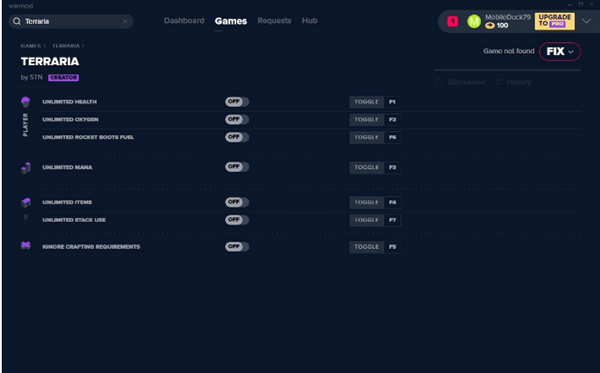600x373 pixels.
Task: Click the Discussion chat icon
Action: (439, 82)
